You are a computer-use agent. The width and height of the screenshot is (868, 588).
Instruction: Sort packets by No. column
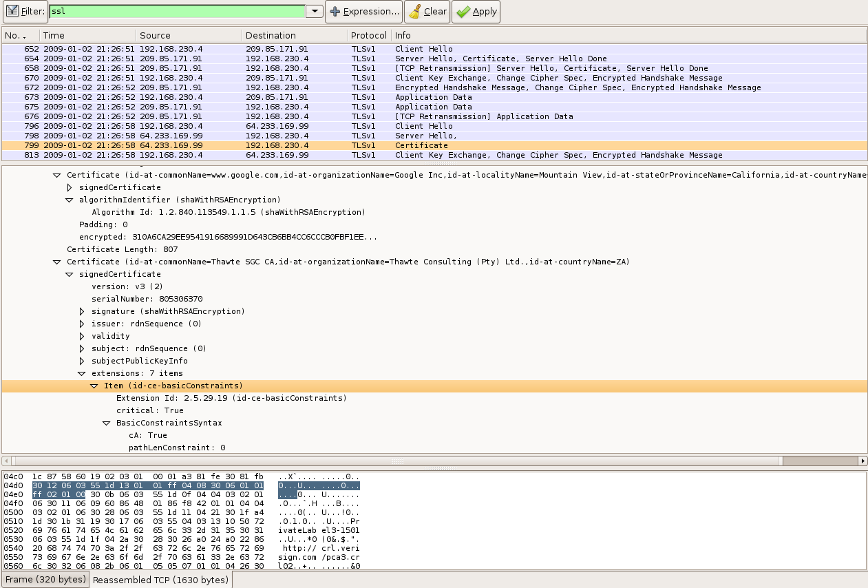point(21,35)
